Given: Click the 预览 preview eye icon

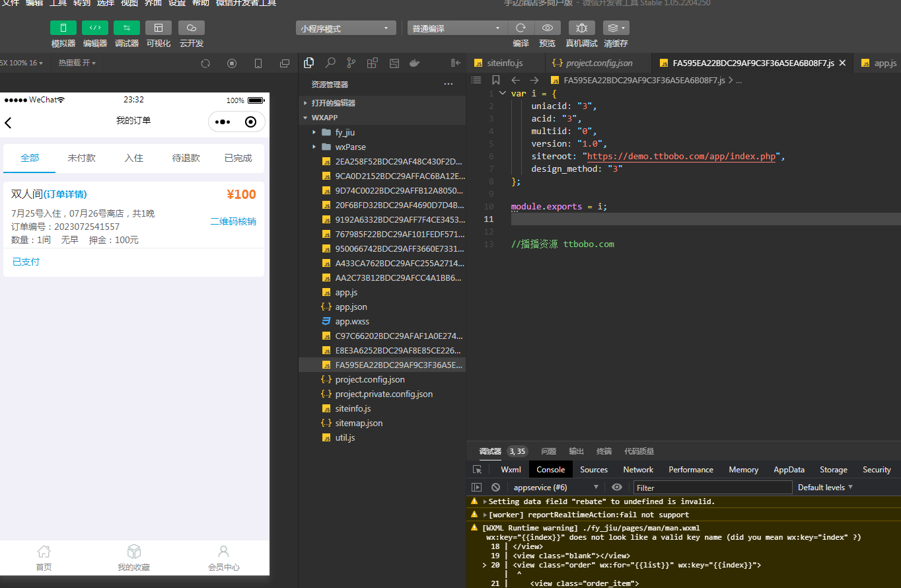Looking at the screenshot, I should tap(548, 28).
